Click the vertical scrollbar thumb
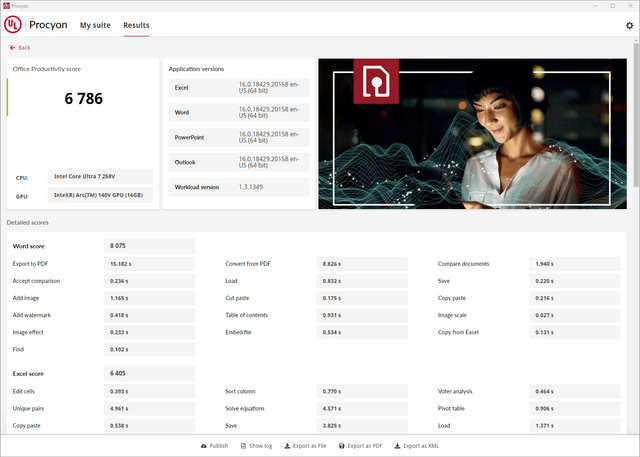Viewport: 640px width, 457px height. point(636,114)
